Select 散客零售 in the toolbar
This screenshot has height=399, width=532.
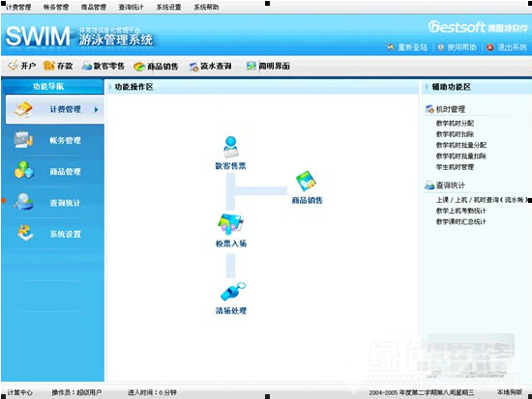[103, 66]
